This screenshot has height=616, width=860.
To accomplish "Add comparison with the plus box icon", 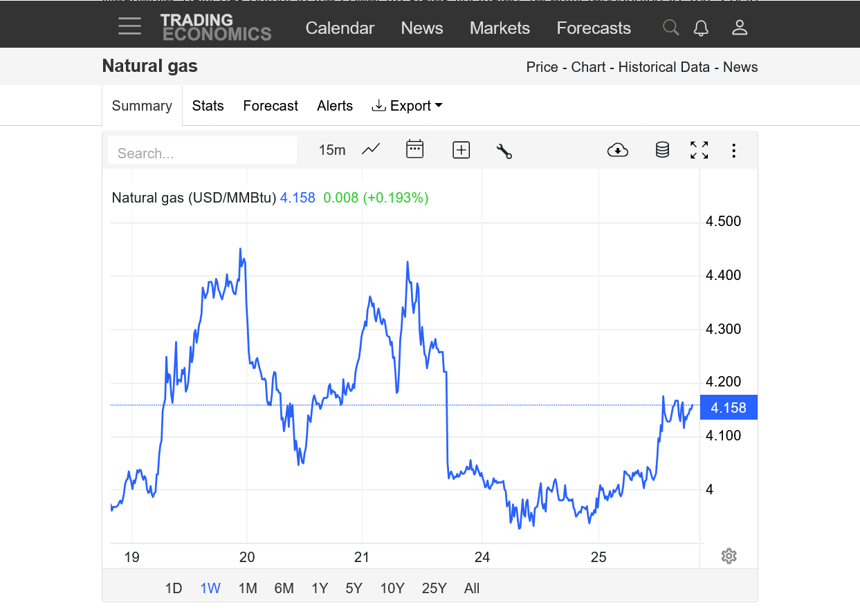I will (461, 150).
